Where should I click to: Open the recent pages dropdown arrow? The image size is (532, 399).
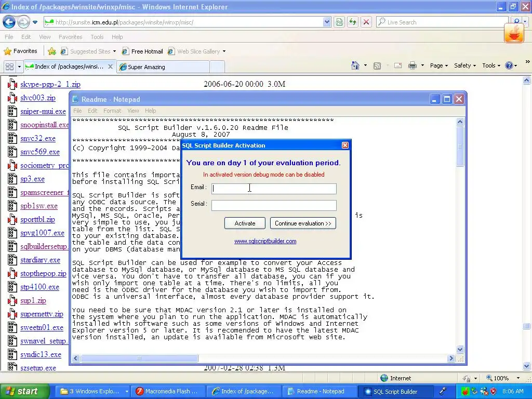coord(35,22)
